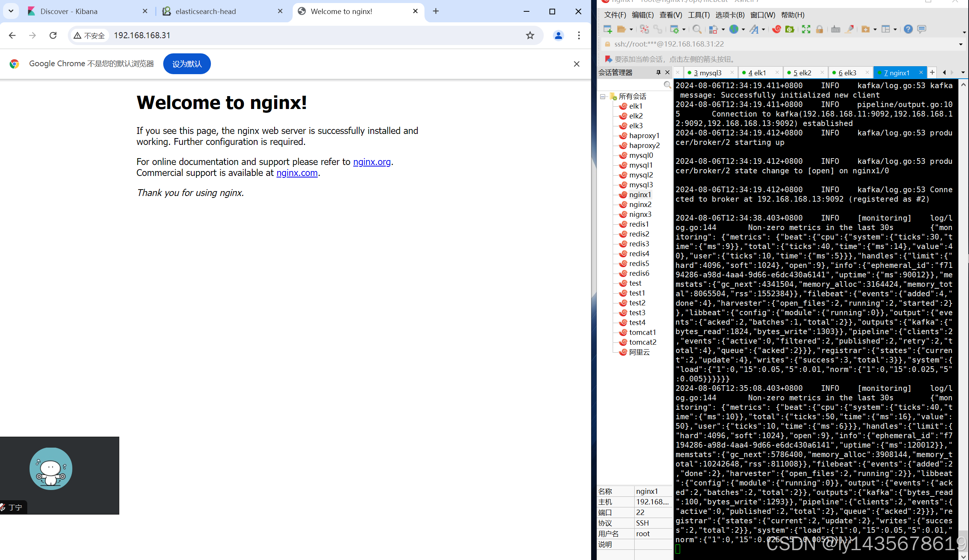Click the Lock screen padlock icon in Xshell
The width and height of the screenshot is (969, 560).
819,29
